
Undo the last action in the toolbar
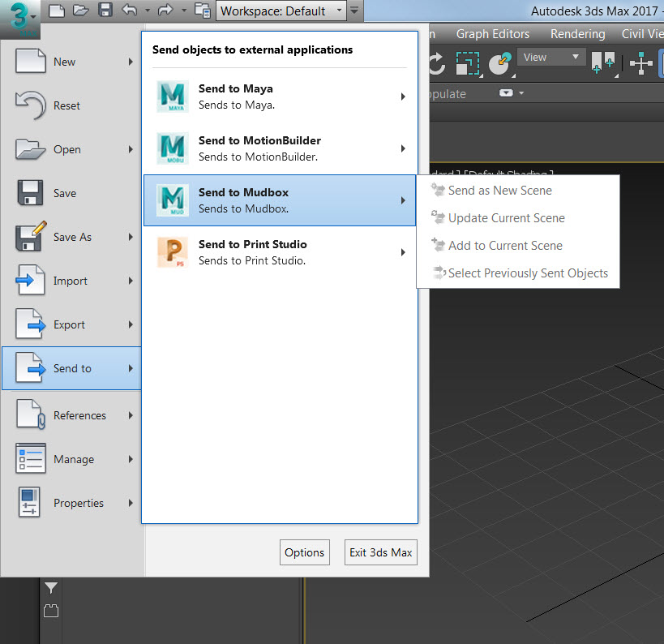129,10
